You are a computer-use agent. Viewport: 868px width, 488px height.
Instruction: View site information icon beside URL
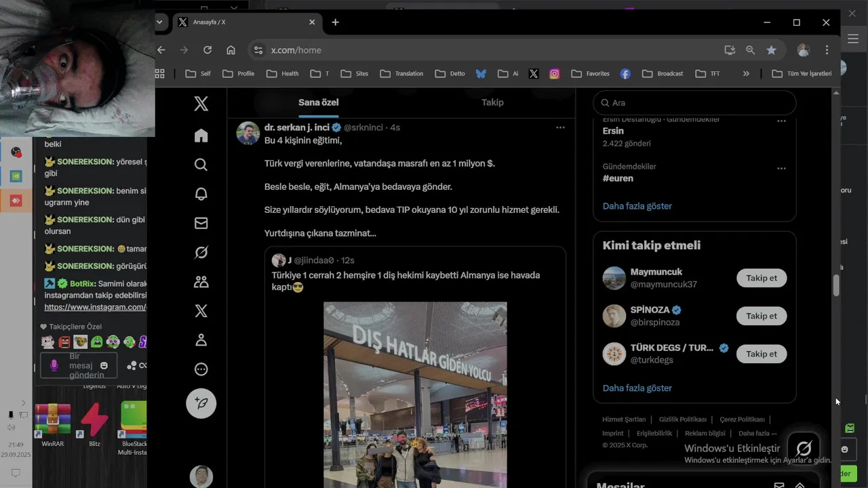click(x=257, y=50)
